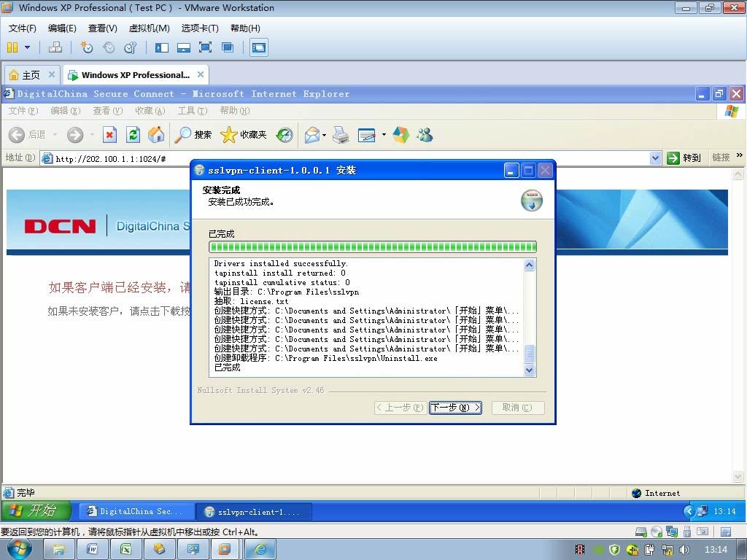
Task: Open Word from the host taskbar
Action: tap(92, 550)
